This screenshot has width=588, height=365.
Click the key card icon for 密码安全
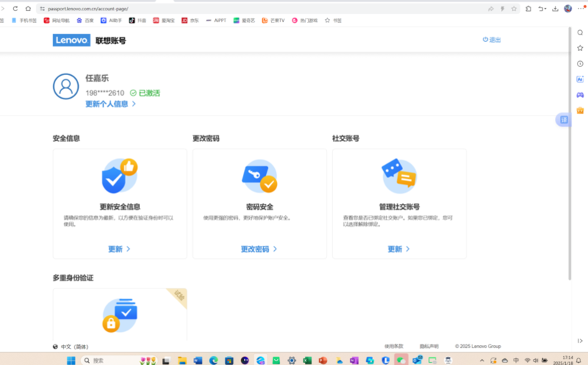pyautogui.click(x=259, y=177)
